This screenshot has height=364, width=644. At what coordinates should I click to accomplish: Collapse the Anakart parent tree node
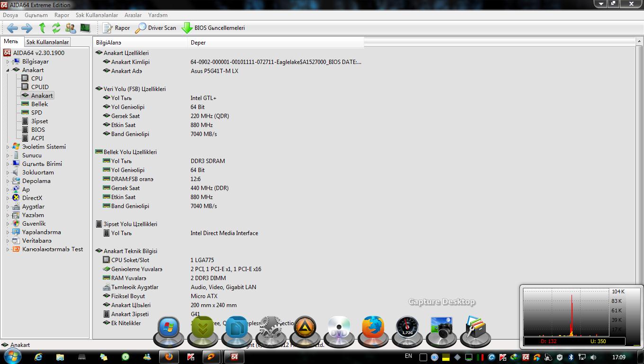coord(8,70)
